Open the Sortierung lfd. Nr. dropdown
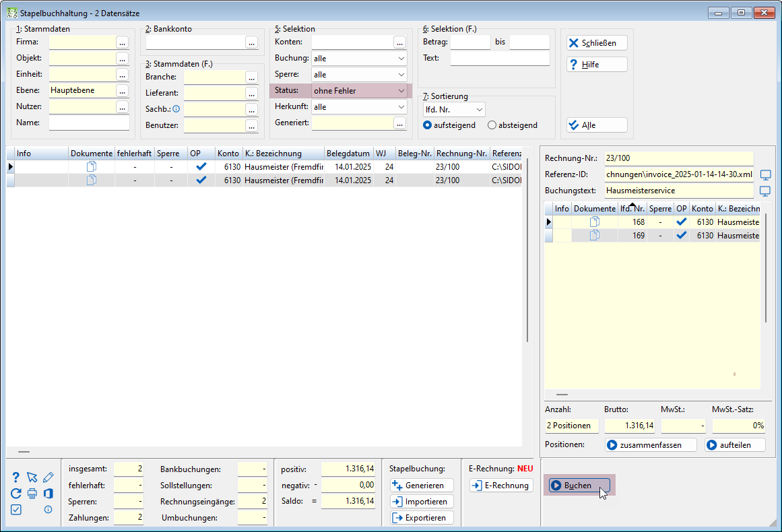 pos(454,109)
